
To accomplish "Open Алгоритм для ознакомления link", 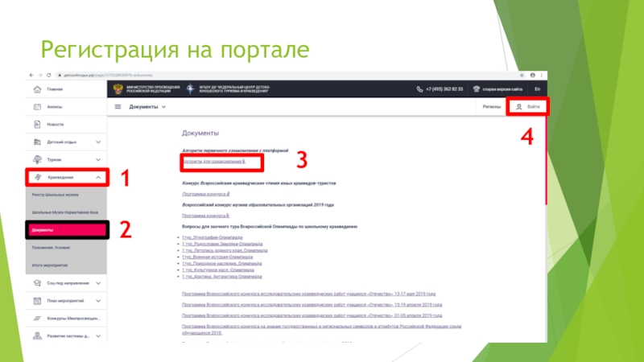I will 214,162.
